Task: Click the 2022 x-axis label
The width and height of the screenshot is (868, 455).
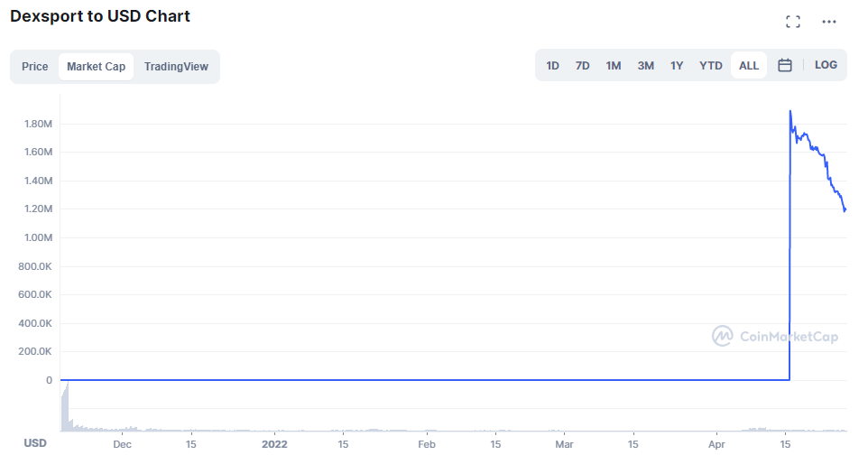Action: coord(274,444)
